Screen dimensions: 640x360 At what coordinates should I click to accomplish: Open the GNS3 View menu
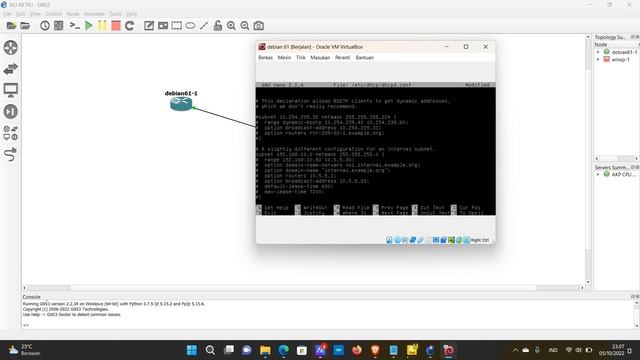point(35,14)
